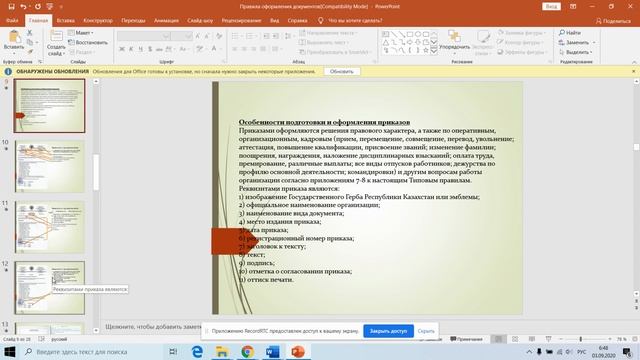The image size is (640, 360).
Task: Open the Макет layout dropdown
Action: [81, 33]
